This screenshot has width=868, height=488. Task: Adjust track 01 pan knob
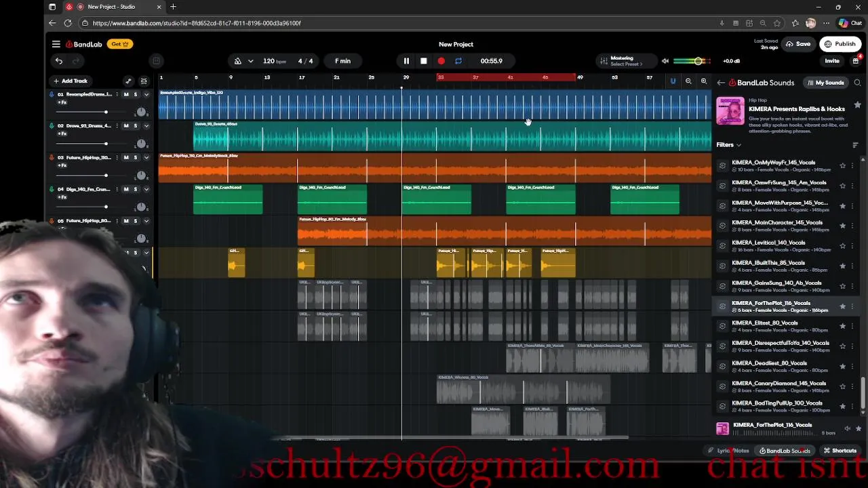coord(141,112)
